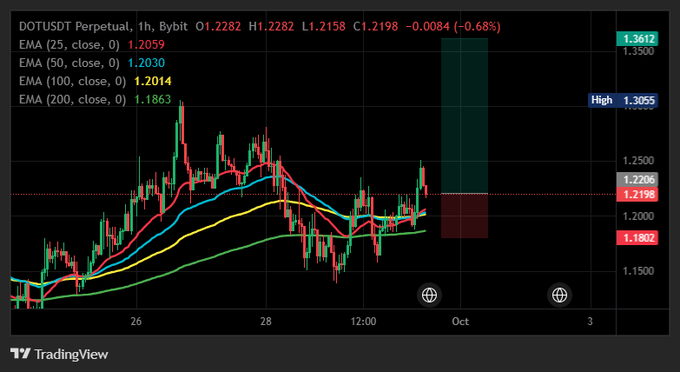Viewport: 680px width, 372px height.
Task: Click the change value -0.0084 (-0.68%)
Action: pyautogui.click(x=453, y=26)
